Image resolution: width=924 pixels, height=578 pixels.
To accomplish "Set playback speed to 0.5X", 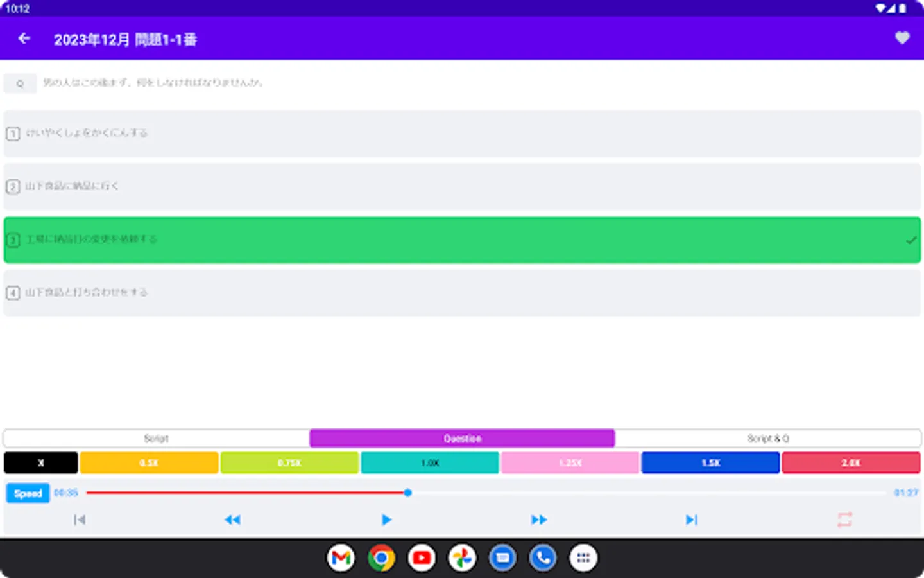I will coord(148,462).
